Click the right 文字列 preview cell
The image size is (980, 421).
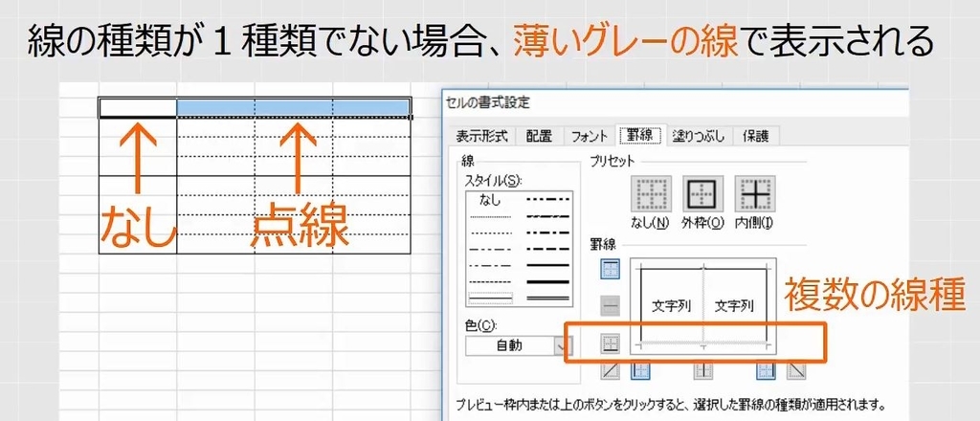tap(734, 307)
